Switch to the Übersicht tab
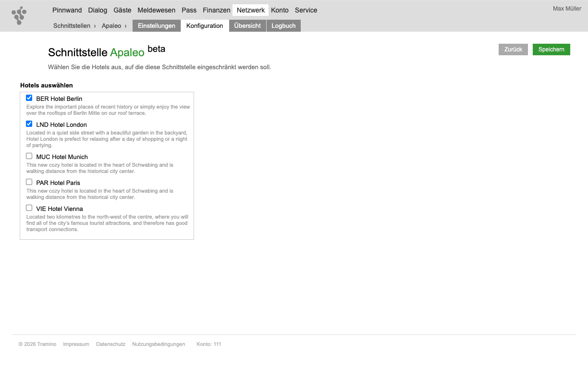588x369 pixels. click(x=247, y=26)
